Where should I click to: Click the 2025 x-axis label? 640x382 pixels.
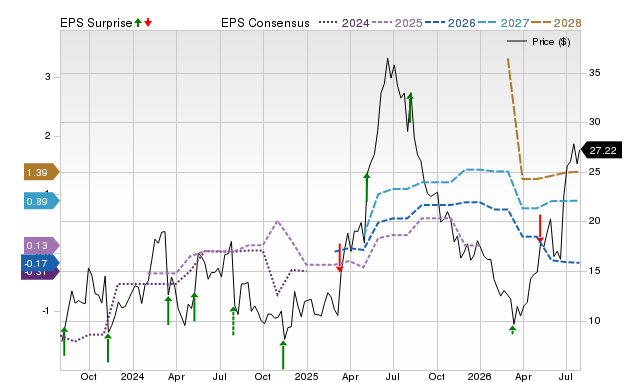pyautogui.click(x=306, y=376)
